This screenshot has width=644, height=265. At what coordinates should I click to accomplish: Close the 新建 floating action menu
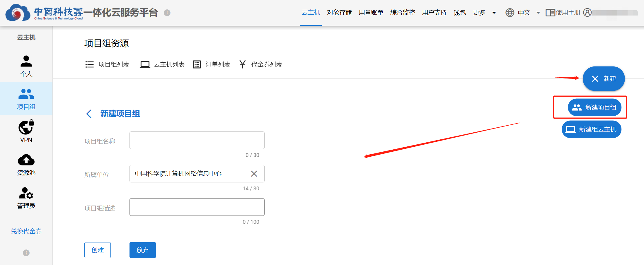click(604, 79)
